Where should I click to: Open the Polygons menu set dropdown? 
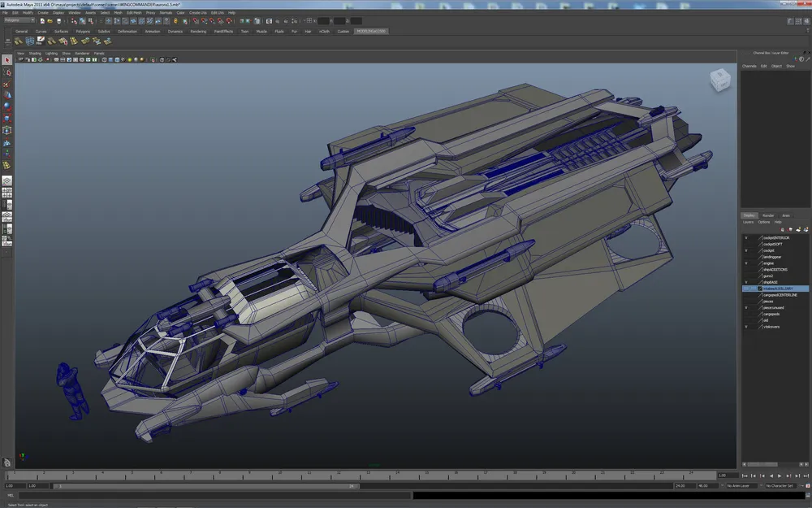point(18,20)
